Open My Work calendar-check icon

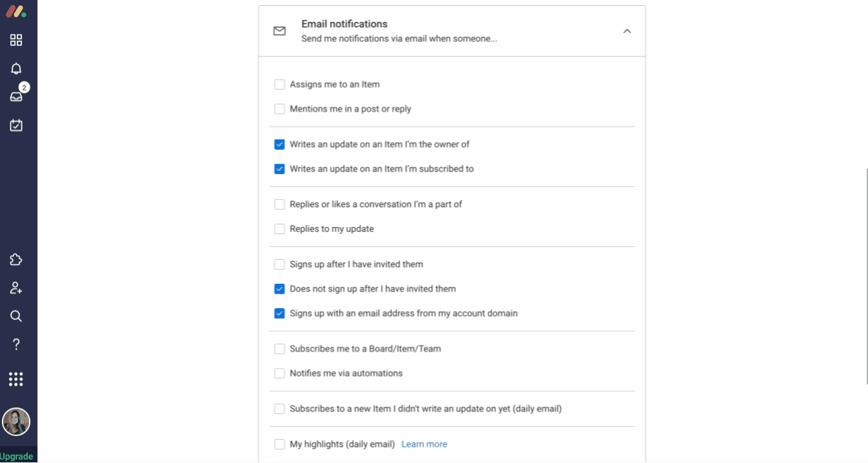tap(16, 125)
